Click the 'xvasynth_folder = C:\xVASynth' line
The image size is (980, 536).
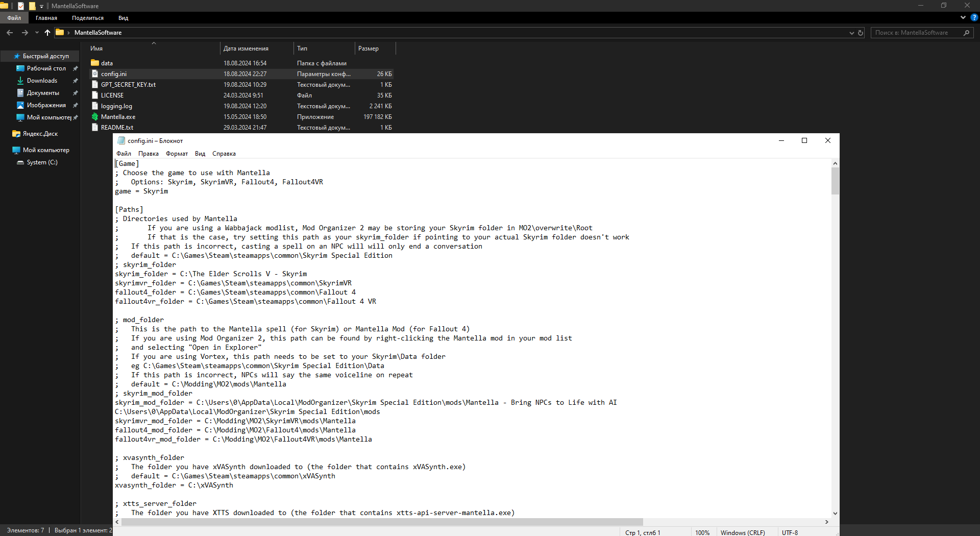tap(174, 485)
